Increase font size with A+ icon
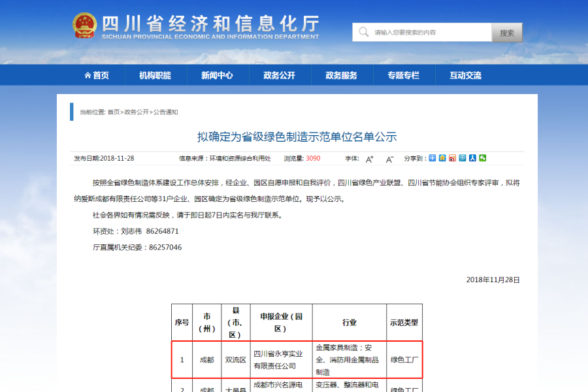This screenshot has width=588, height=392. click(x=369, y=159)
